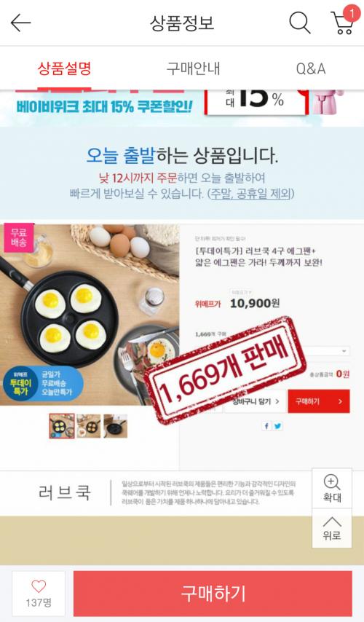Open the shopping cart icon
The height and width of the screenshot is (622, 364).
pos(344,21)
